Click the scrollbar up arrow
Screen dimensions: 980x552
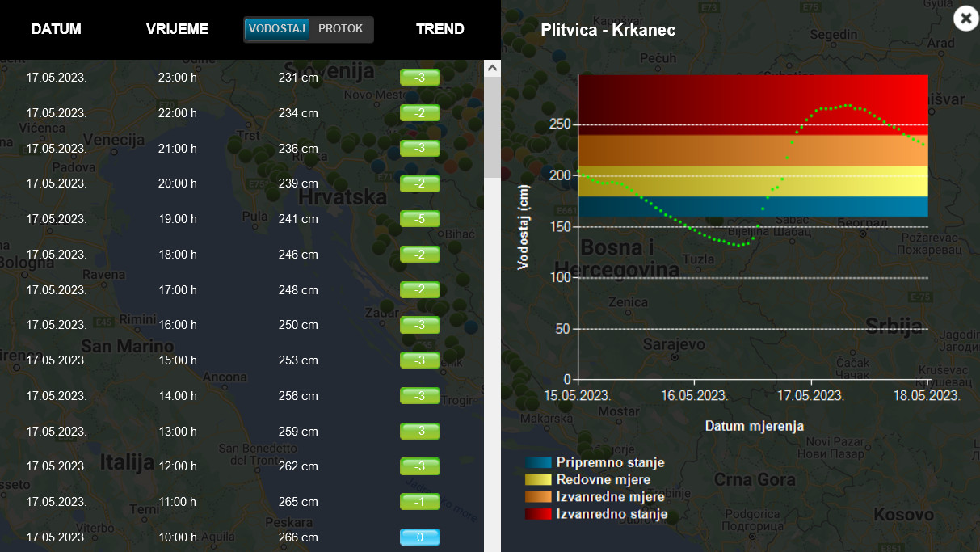coord(492,70)
